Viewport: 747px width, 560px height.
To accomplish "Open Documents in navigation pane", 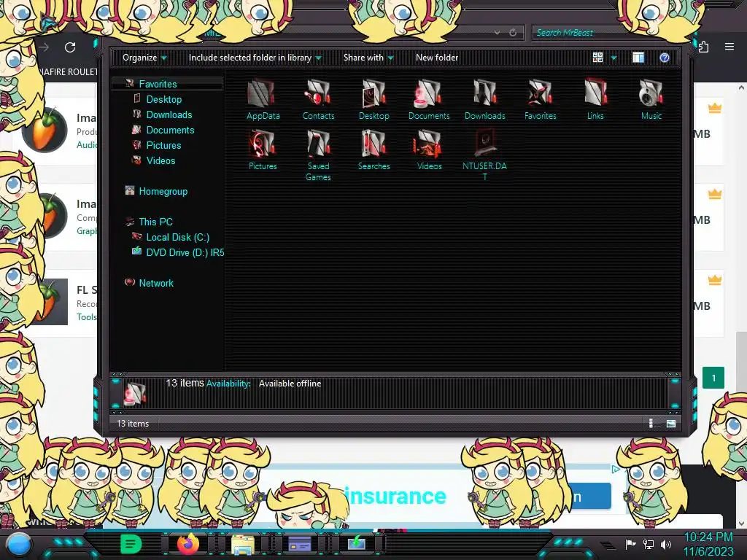I will coord(170,130).
